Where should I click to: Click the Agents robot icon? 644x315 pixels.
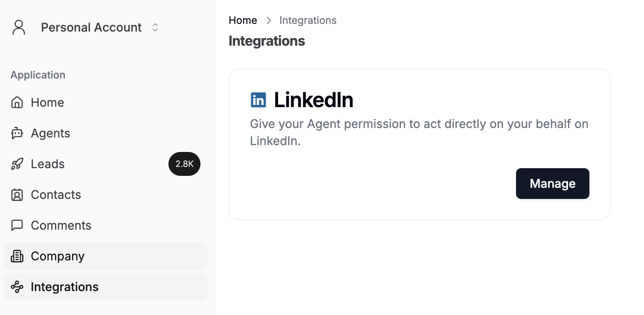point(17,133)
